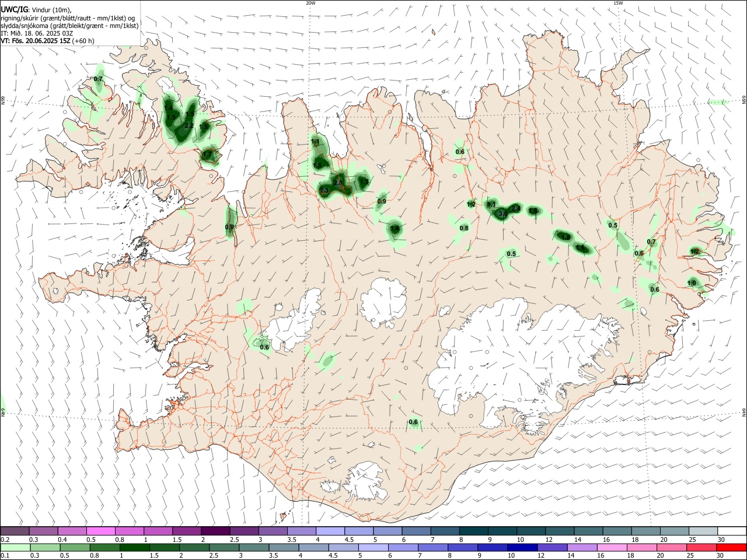This screenshot has height=560, width=747.
Task: Click the 1.7 precipitation value on the map
Action: (x=207, y=155)
